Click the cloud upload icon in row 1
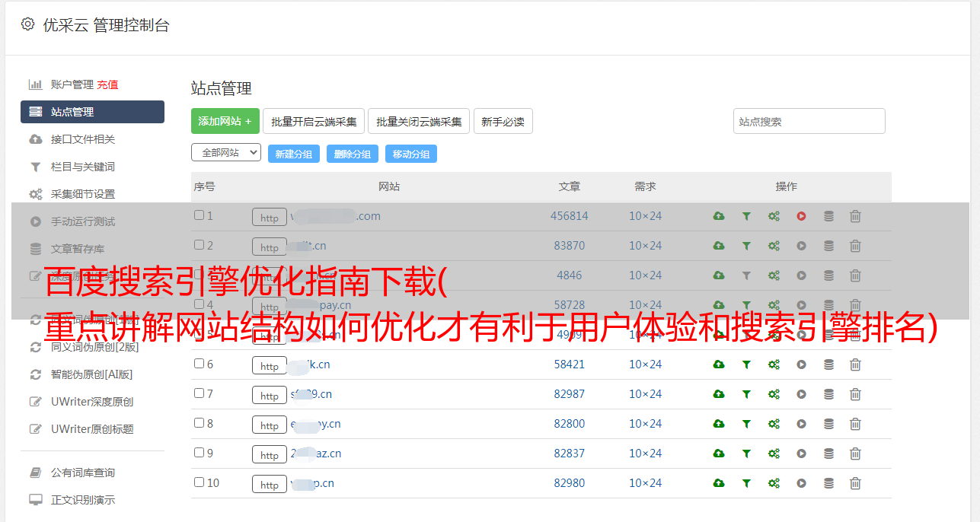The height and width of the screenshot is (522, 980). pos(719,216)
